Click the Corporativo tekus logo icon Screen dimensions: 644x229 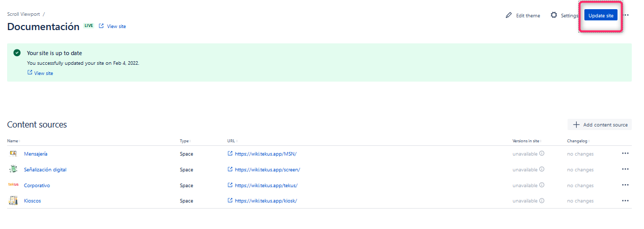[13, 185]
